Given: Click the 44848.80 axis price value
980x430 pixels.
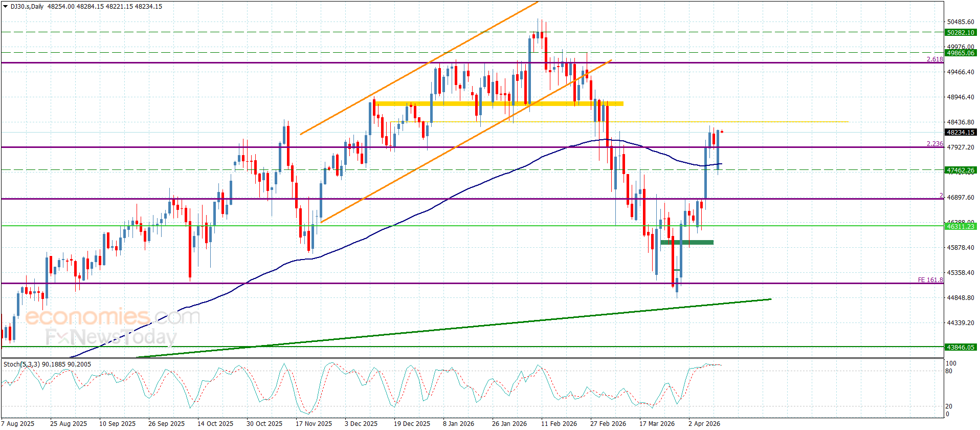Looking at the screenshot, I should [961, 298].
